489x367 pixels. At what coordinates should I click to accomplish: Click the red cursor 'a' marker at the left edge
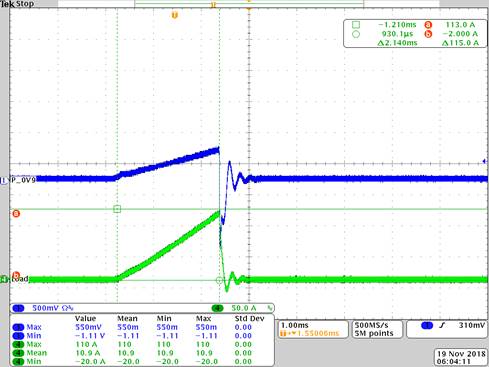(x=16, y=213)
